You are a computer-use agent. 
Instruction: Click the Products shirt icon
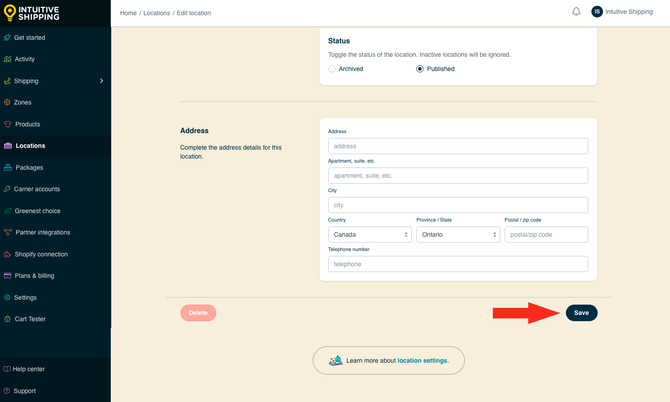8,124
